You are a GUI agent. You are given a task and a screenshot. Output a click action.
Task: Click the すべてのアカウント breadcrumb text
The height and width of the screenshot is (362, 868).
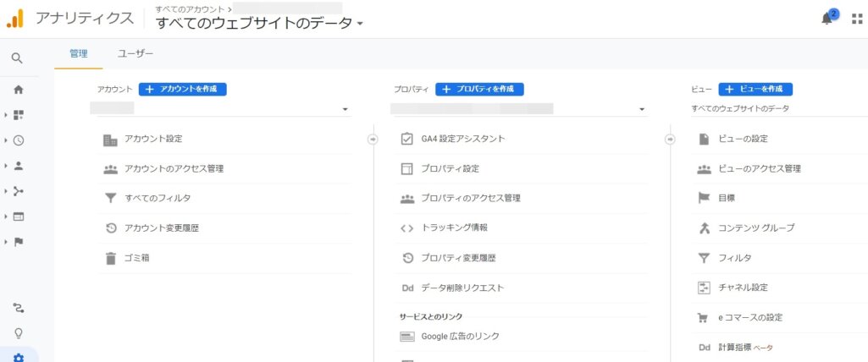[190, 8]
